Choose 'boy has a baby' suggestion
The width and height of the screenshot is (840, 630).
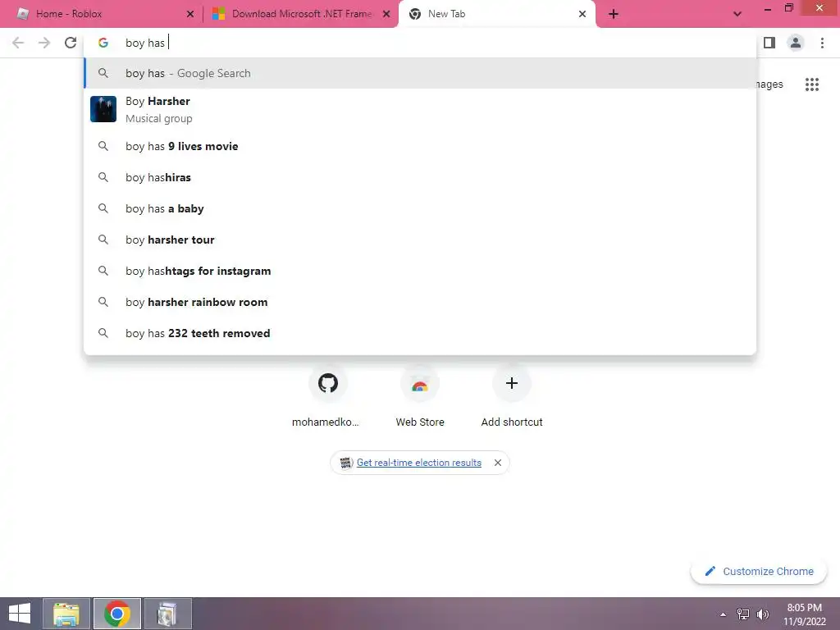pyautogui.click(x=420, y=208)
